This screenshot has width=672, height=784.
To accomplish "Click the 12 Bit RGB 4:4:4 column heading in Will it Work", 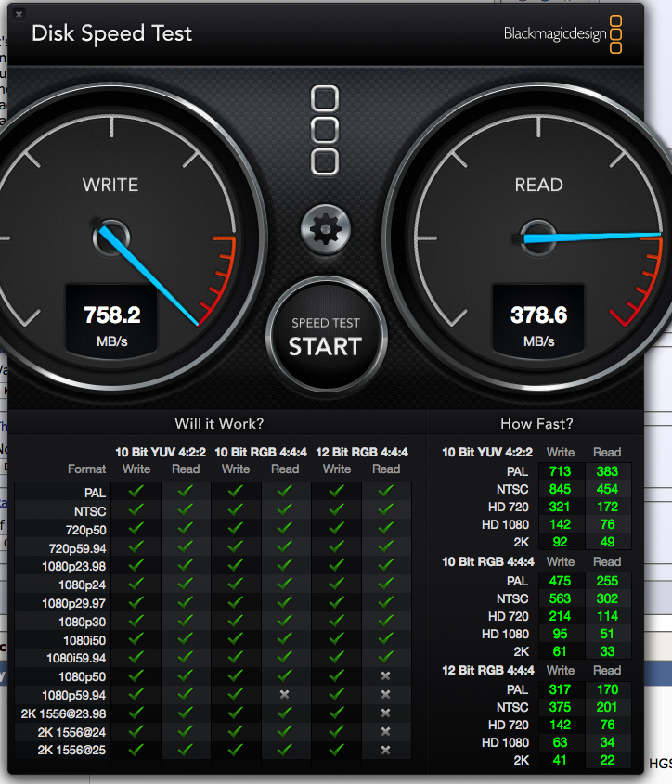I will coord(362,452).
